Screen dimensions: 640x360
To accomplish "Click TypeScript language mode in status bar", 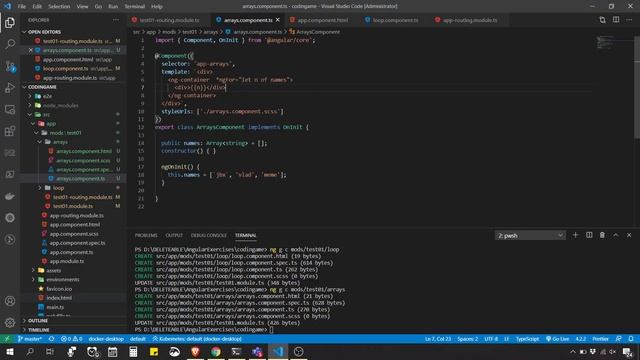I will click(x=527, y=339).
